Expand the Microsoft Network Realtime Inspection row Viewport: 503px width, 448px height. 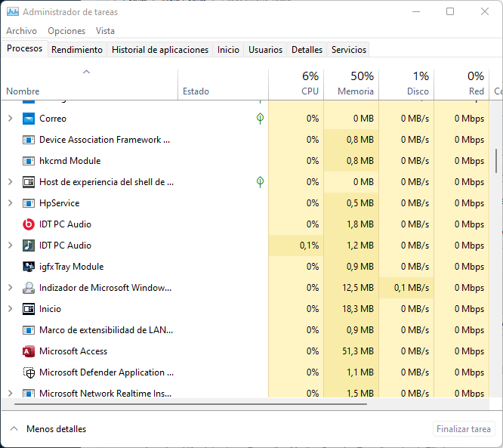(11, 394)
